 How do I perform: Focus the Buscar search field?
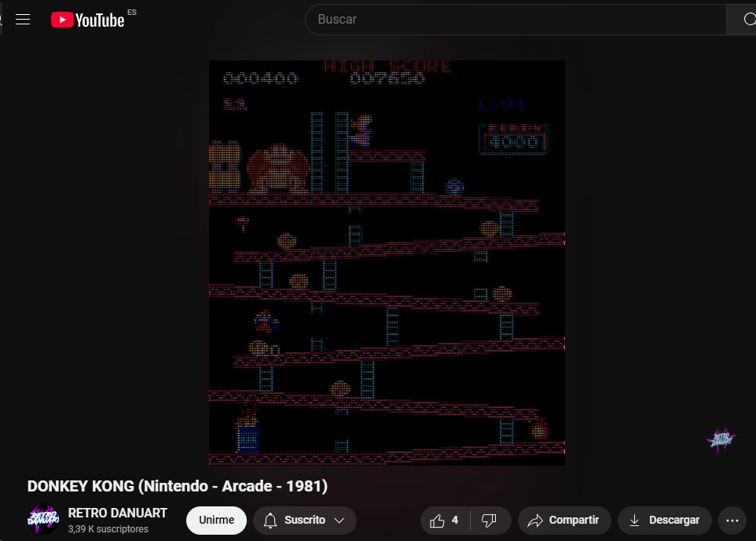516,20
